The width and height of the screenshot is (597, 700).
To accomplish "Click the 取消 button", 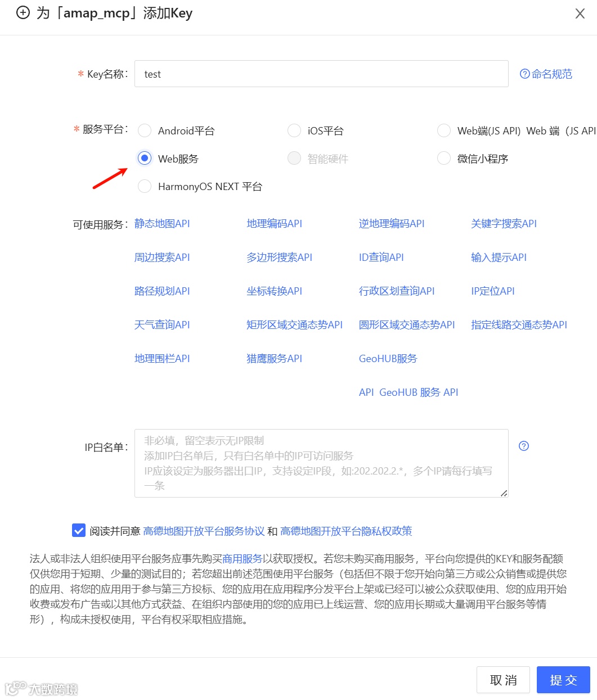I will pos(504,680).
